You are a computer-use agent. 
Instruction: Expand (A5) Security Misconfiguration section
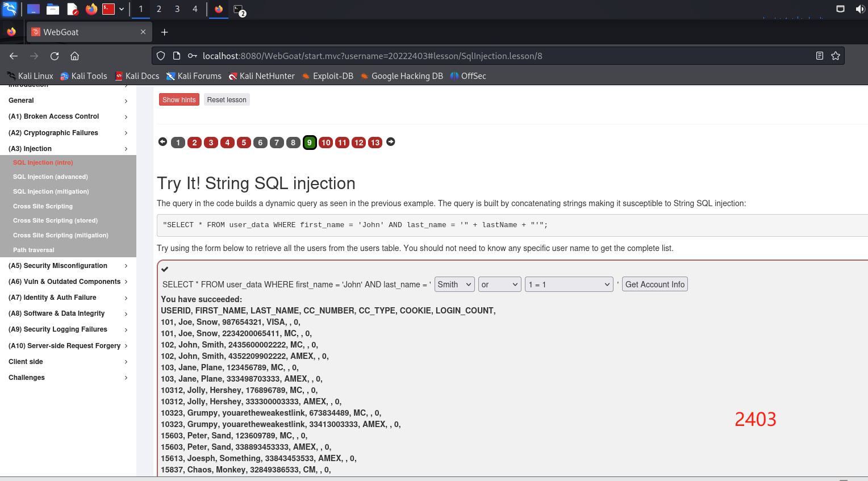(68, 266)
